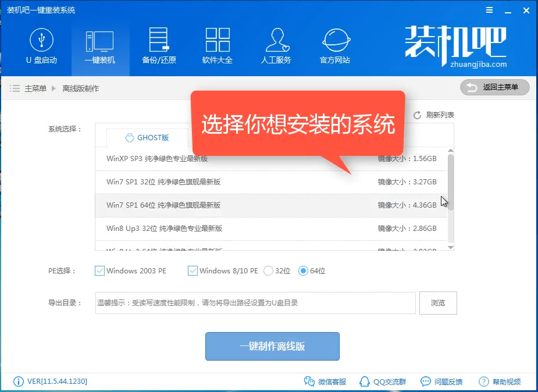538x392 pixels.
Task: Select the 32位 radio button
Action: click(268, 270)
